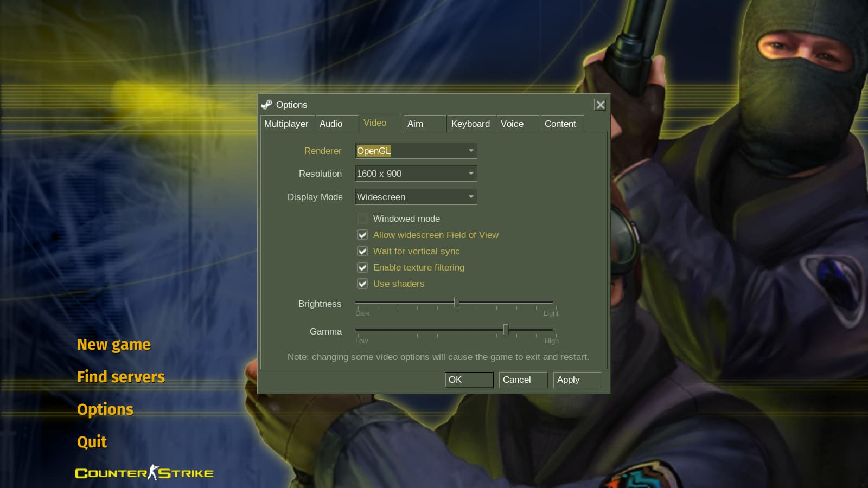
Task: Click the Counter-Strike logo
Action: click(x=144, y=473)
